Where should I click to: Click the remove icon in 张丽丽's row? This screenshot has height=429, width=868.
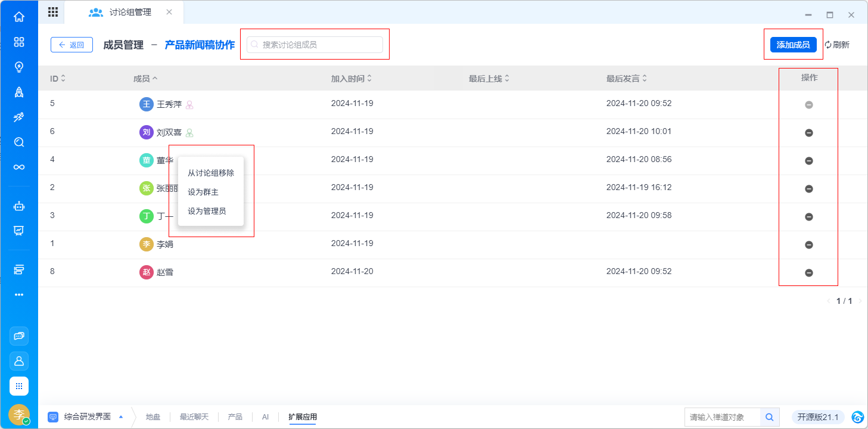pos(809,189)
